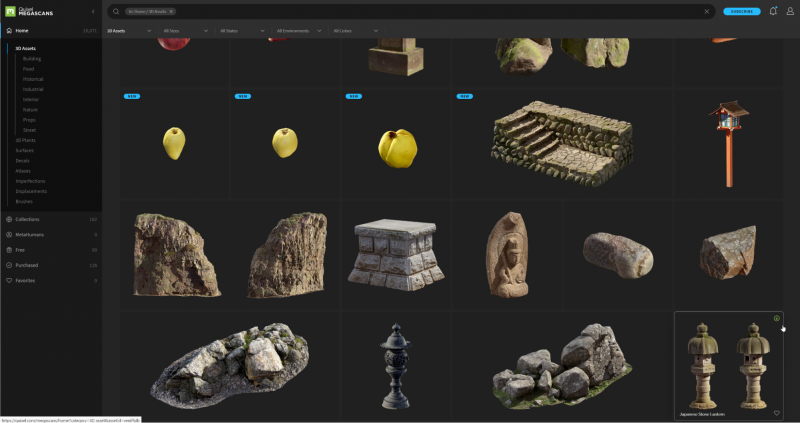
Task: Expand the All Sizes filter dropdown
Action: point(187,31)
